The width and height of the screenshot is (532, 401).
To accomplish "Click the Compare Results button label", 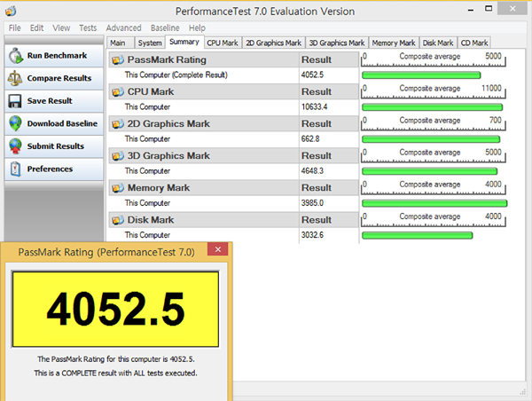I will pyautogui.click(x=59, y=78).
